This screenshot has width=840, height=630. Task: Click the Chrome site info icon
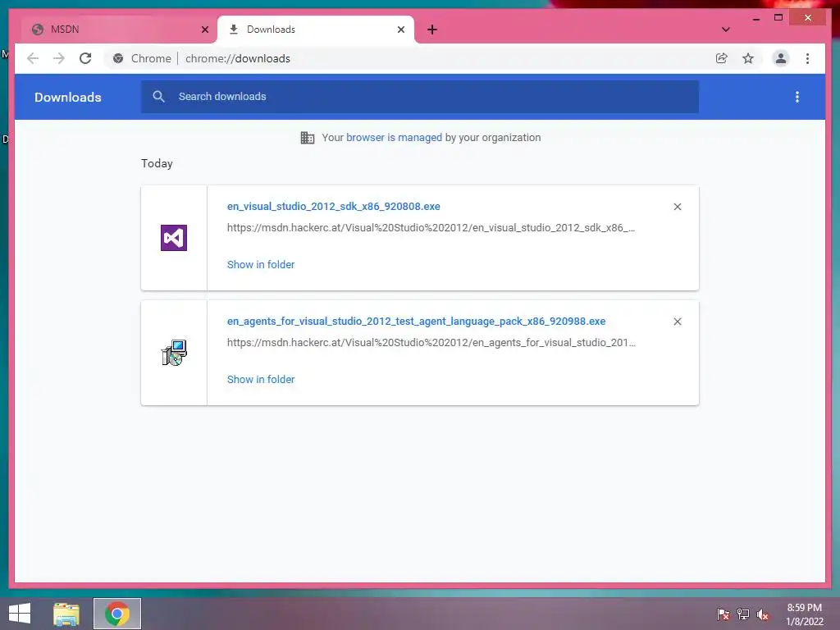coord(118,58)
